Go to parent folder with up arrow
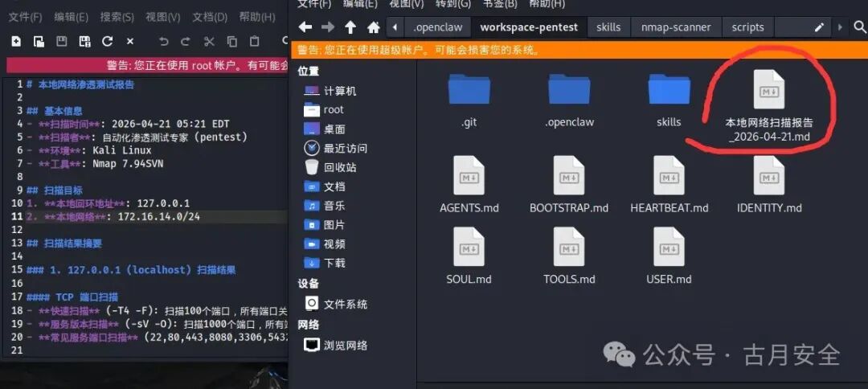The image size is (868, 389). click(350, 27)
